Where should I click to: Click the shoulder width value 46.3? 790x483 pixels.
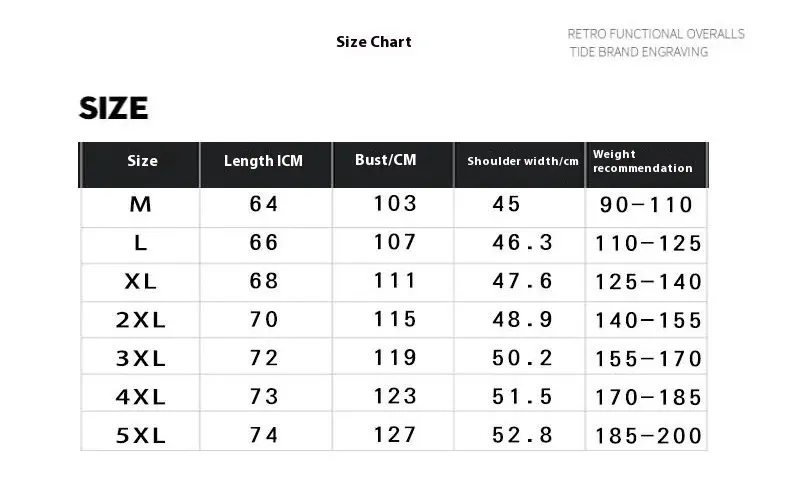tap(522, 243)
